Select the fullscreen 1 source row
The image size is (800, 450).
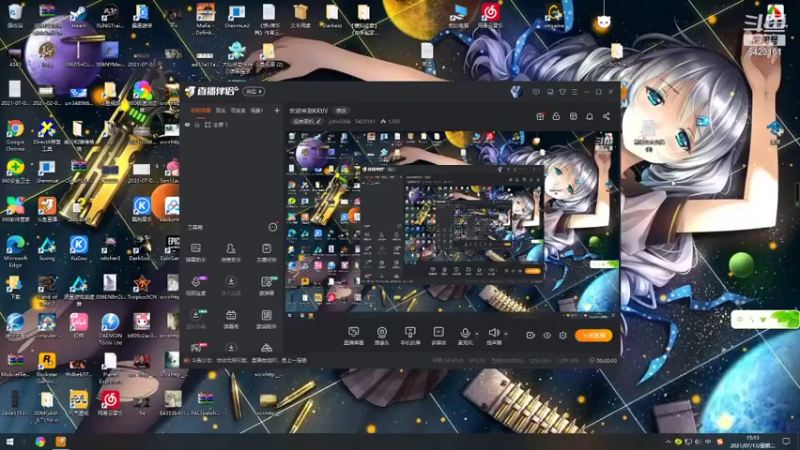(x=232, y=125)
